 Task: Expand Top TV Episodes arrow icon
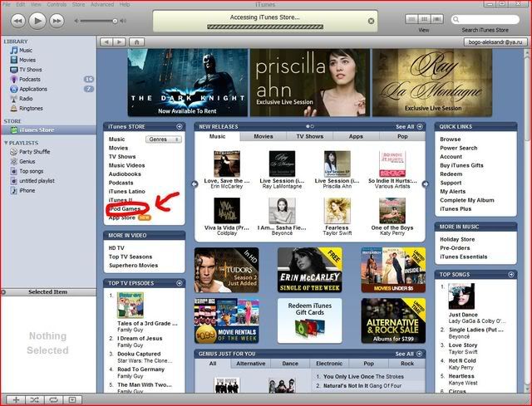(x=180, y=283)
